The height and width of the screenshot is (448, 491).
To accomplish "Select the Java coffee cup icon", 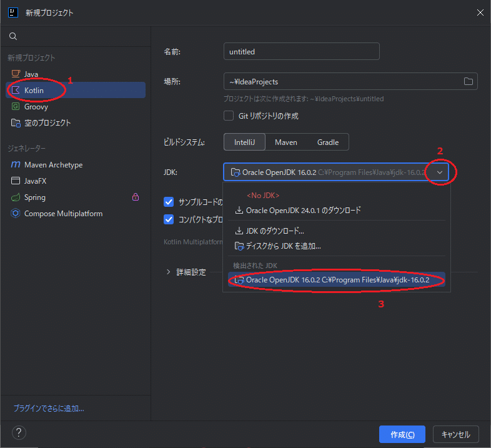I will [x=16, y=74].
